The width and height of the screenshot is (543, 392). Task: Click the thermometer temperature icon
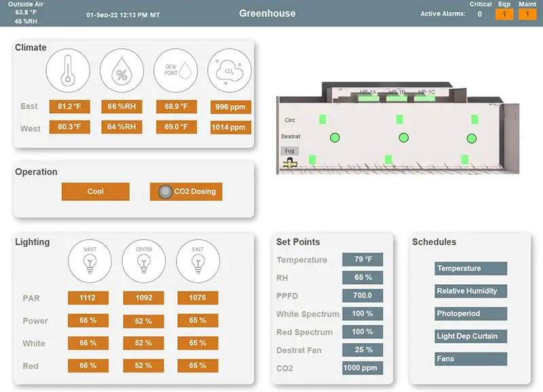66,70
